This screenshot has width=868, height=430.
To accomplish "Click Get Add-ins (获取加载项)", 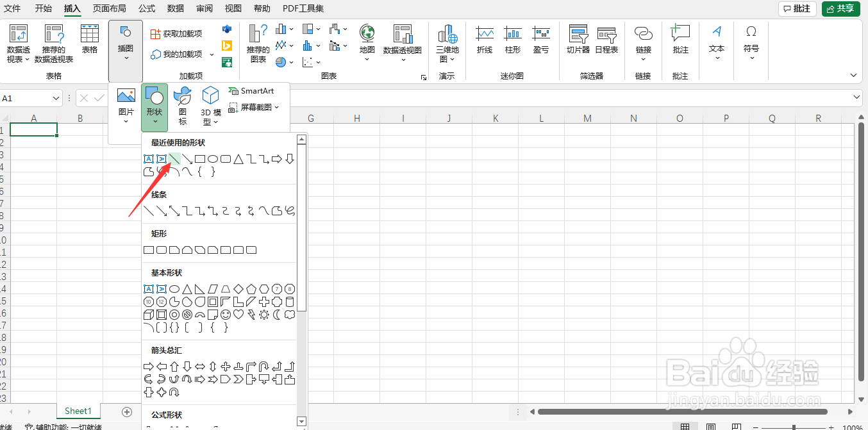I will click(176, 33).
